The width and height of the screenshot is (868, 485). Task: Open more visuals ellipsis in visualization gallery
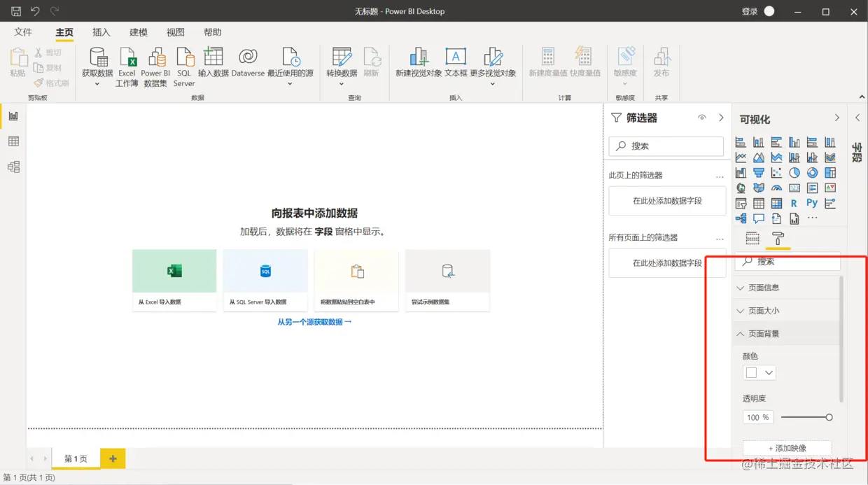click(x=812, y=218)
